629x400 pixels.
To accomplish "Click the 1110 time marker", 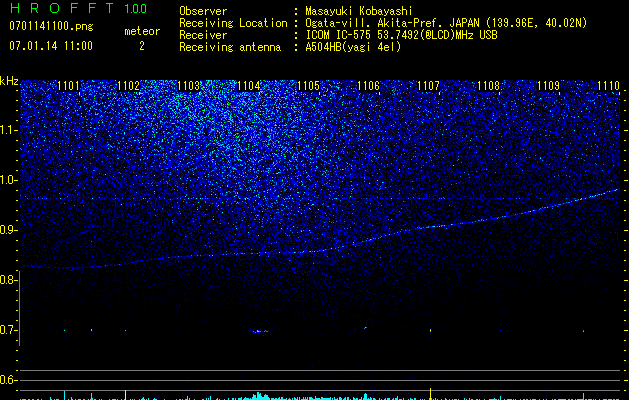I will tap(609, 86).
